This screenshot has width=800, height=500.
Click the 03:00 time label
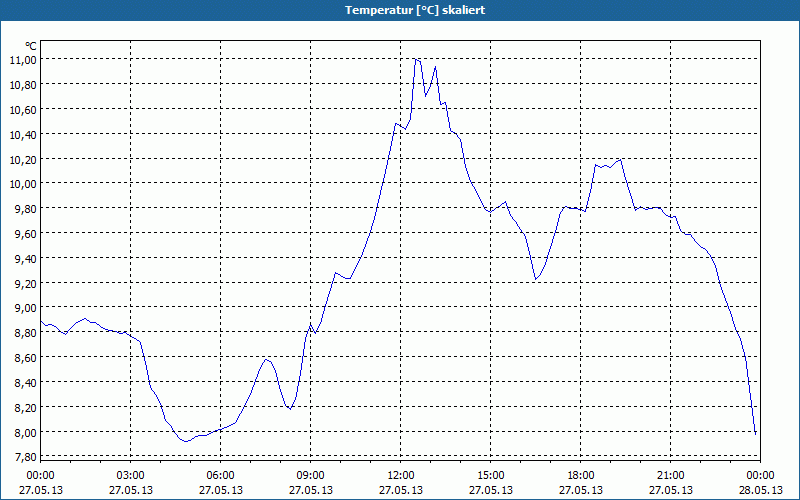(131, 476)
